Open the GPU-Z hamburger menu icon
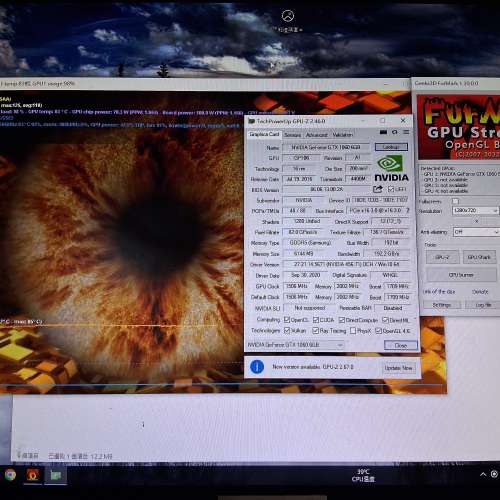The height and width of the screenshot is (500, 500). click(406, 132)
